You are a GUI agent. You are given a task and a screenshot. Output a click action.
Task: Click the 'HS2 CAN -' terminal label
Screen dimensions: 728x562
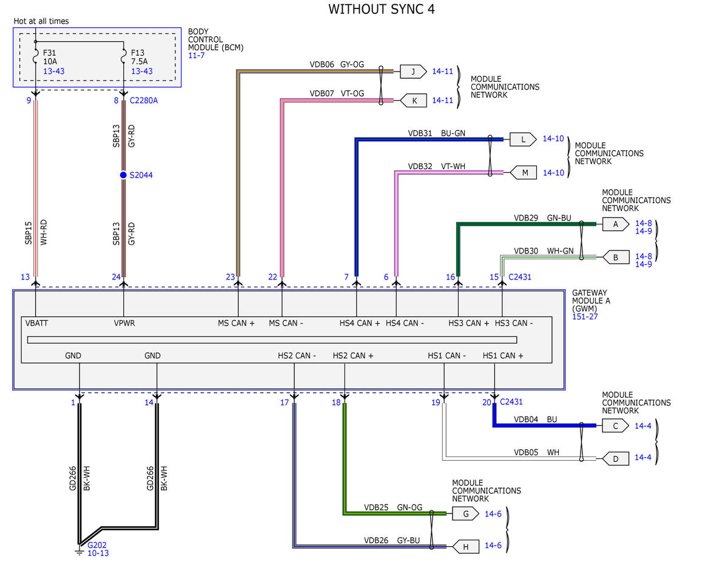(x=297, y=356)
